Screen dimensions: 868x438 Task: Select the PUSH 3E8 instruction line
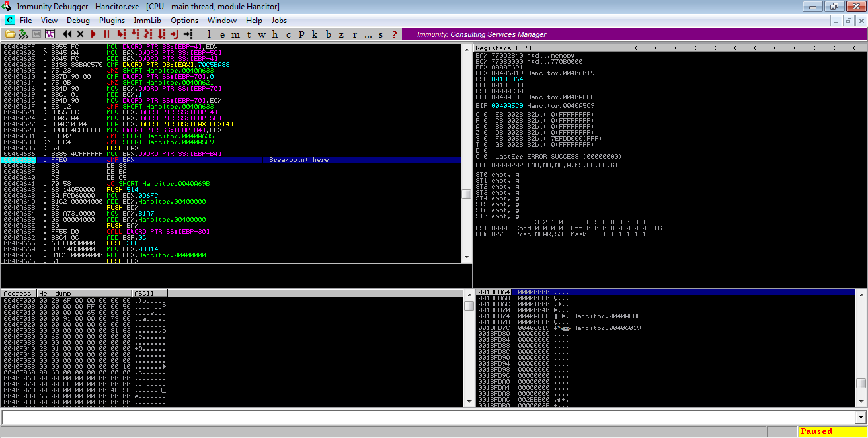pos(231,243)
